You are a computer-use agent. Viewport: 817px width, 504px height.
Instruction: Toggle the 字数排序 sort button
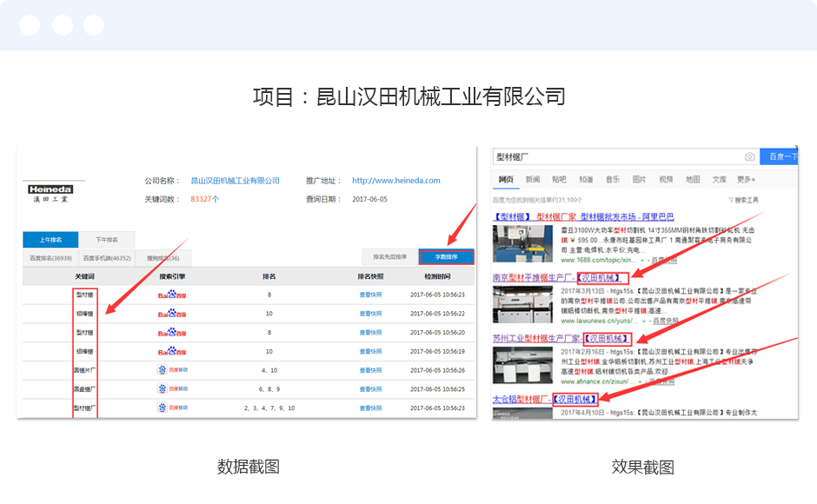point(446,257)
